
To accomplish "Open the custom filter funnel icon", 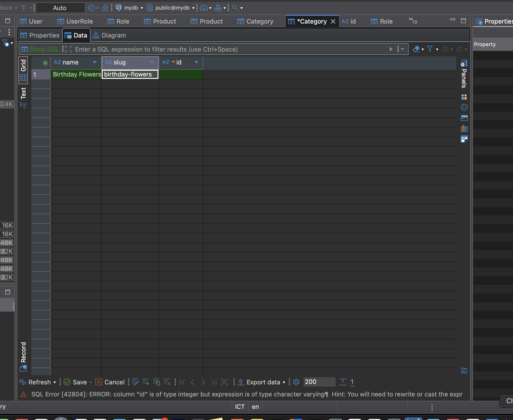I will [430, 49].
